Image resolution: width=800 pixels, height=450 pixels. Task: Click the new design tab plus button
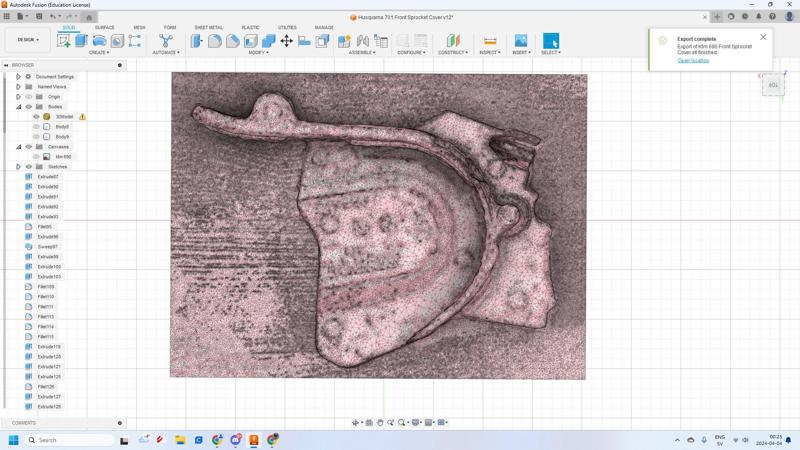[717, 17]
